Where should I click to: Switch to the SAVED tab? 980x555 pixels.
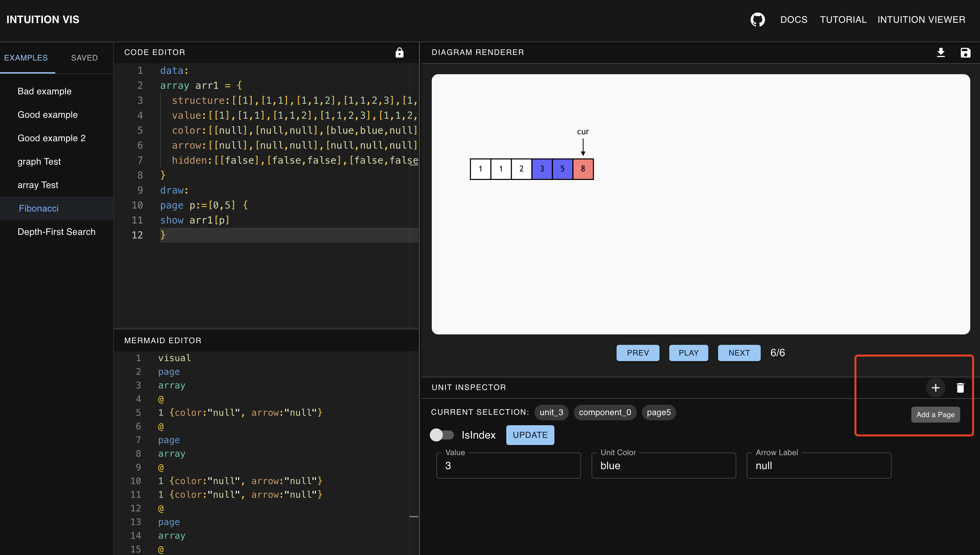click(84, 57)
